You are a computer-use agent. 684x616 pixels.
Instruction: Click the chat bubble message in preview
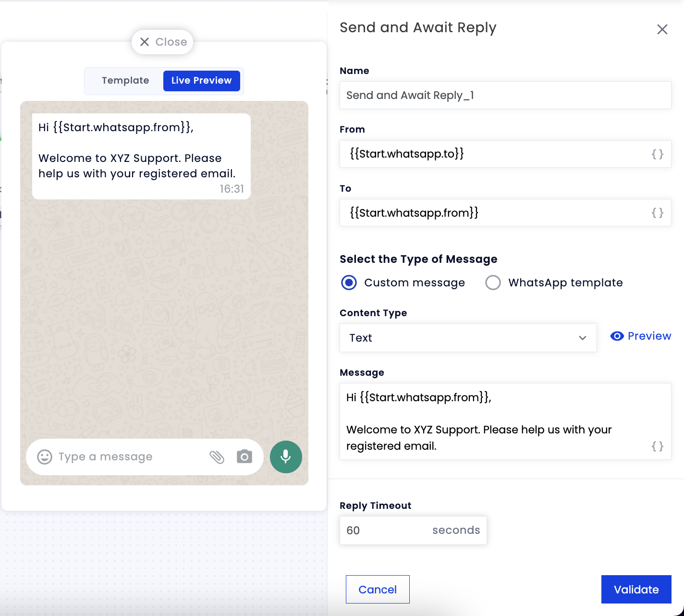141,156
